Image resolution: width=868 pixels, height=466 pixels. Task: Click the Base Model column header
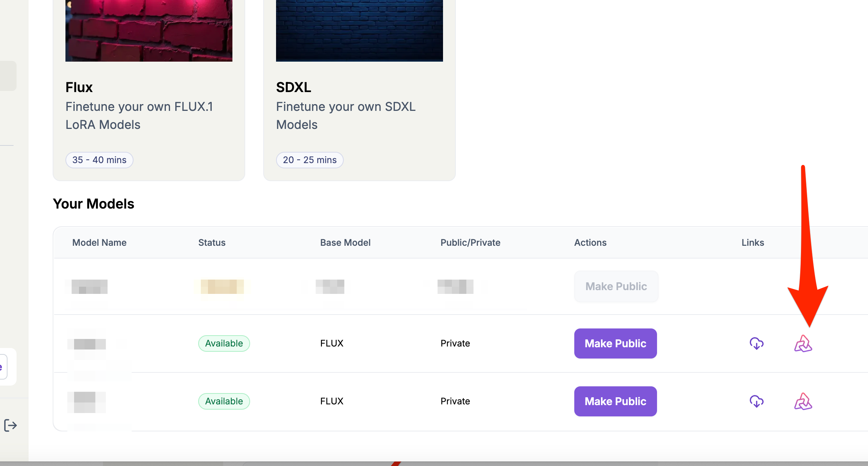[345, 243]
